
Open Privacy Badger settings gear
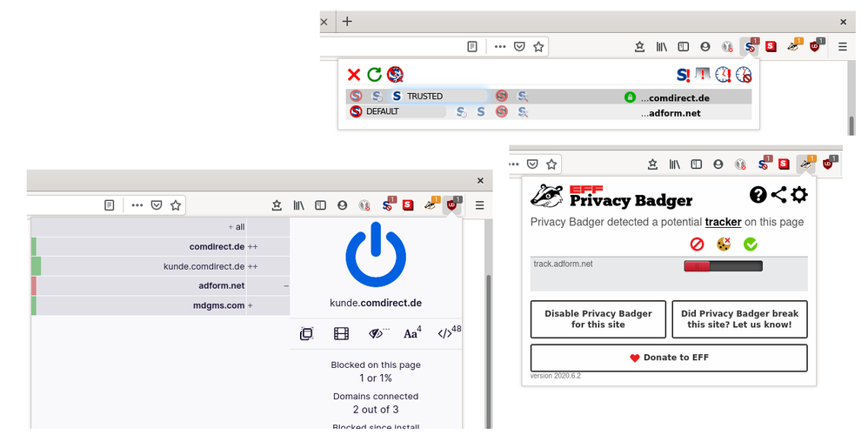pyautogui.click(x=799, y=195)
